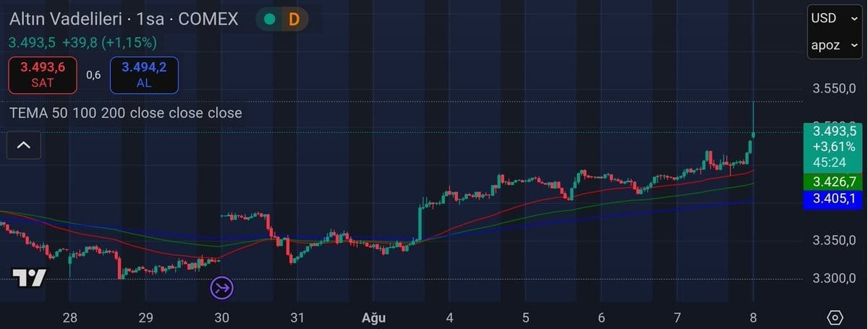Select the TEMA 50 100 200 indicator legend
Screen dimensions: 868x329
tap(126, 113)
